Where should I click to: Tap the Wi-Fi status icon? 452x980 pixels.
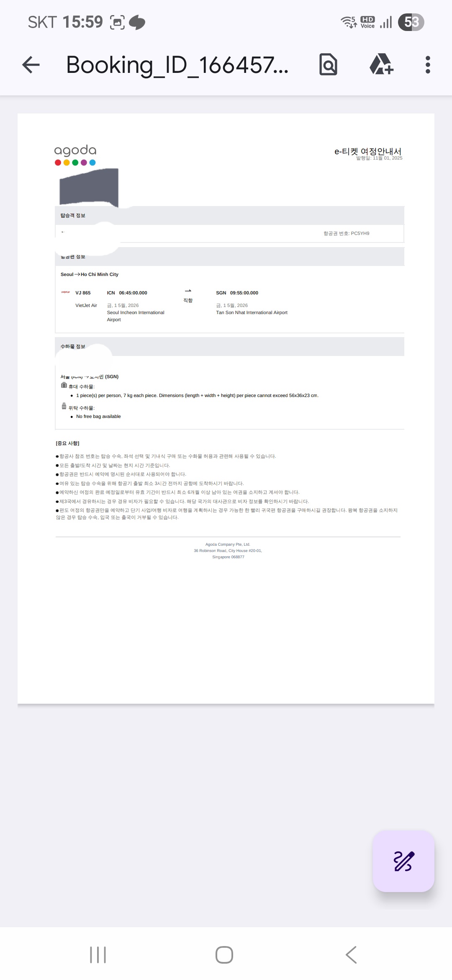tap(348, 22)
